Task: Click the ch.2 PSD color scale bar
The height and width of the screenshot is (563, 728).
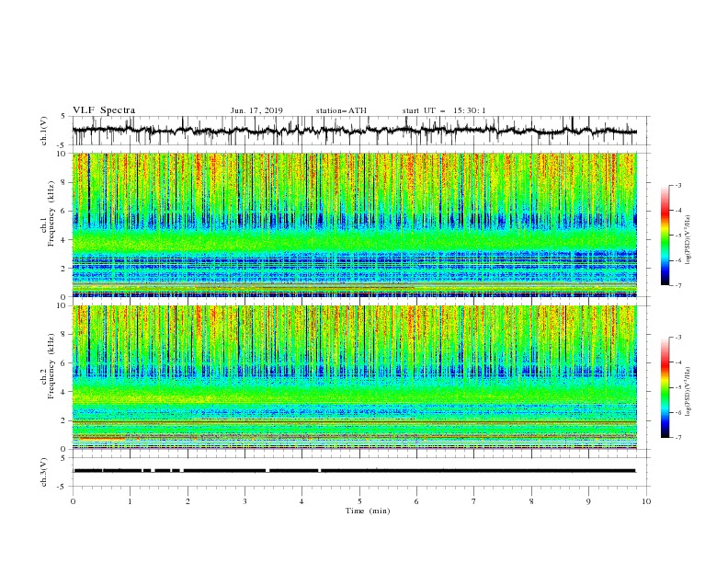Action: coord(665,387)
